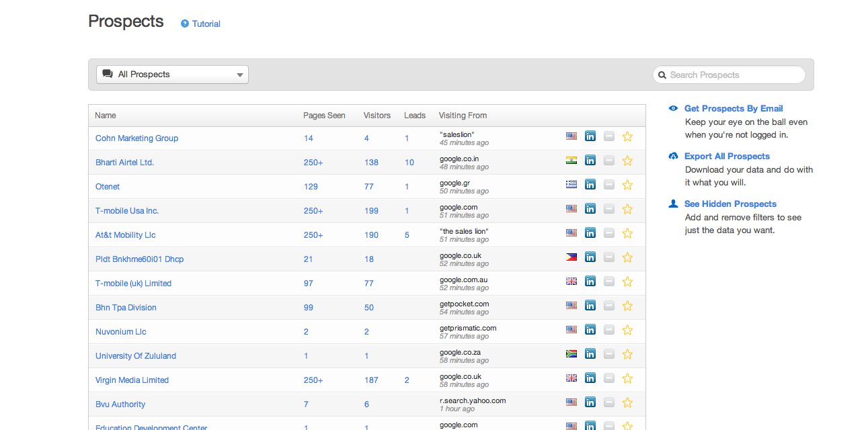This screenshot has width=868, height=430.
Task: Open the All Prospects filter dropdown
Action: (x=172, y=75)
